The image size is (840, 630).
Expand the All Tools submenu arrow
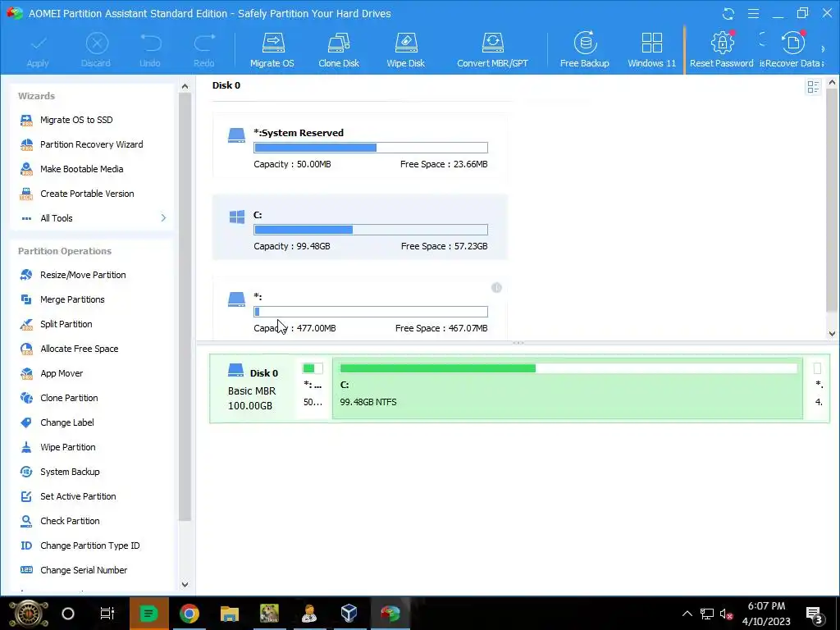[x=163, y=218]
